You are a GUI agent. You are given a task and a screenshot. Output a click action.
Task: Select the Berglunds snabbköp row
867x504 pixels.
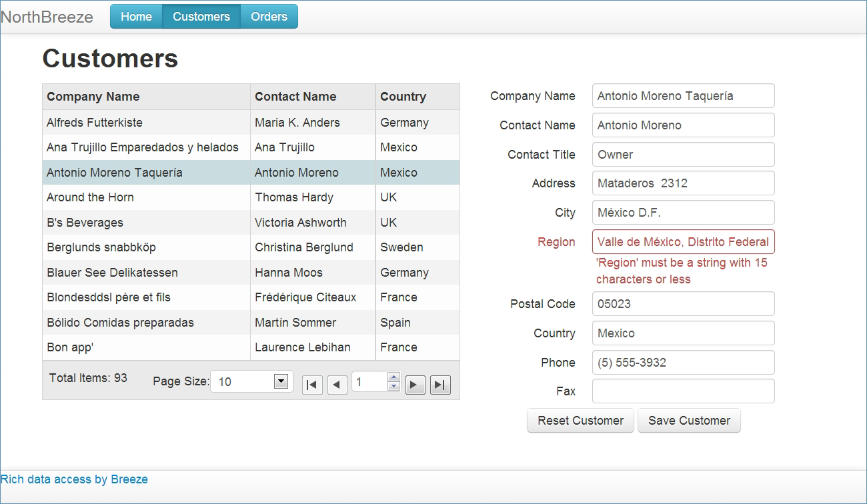(251, 247)
